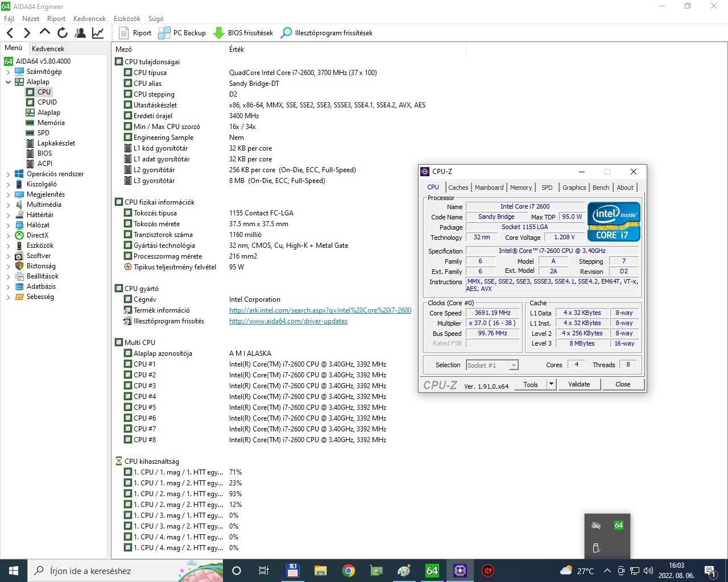Switch to the Caches tab in CPU-Z
Screen dimensions: 728x582
click(x=458, y=188)
